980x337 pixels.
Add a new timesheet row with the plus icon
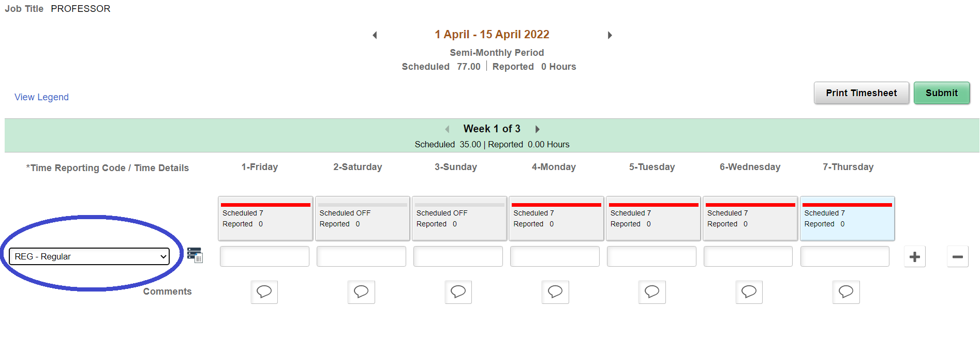point(915,256)
